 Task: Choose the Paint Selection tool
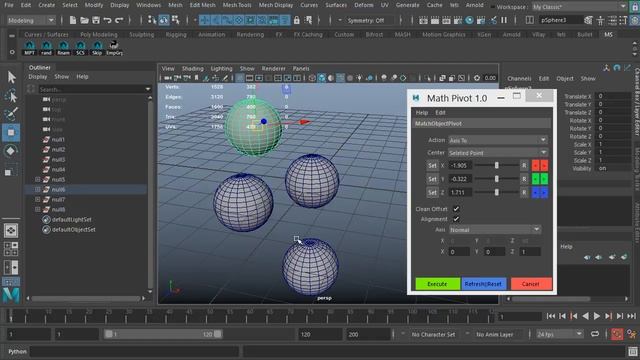tap(11, 114)
